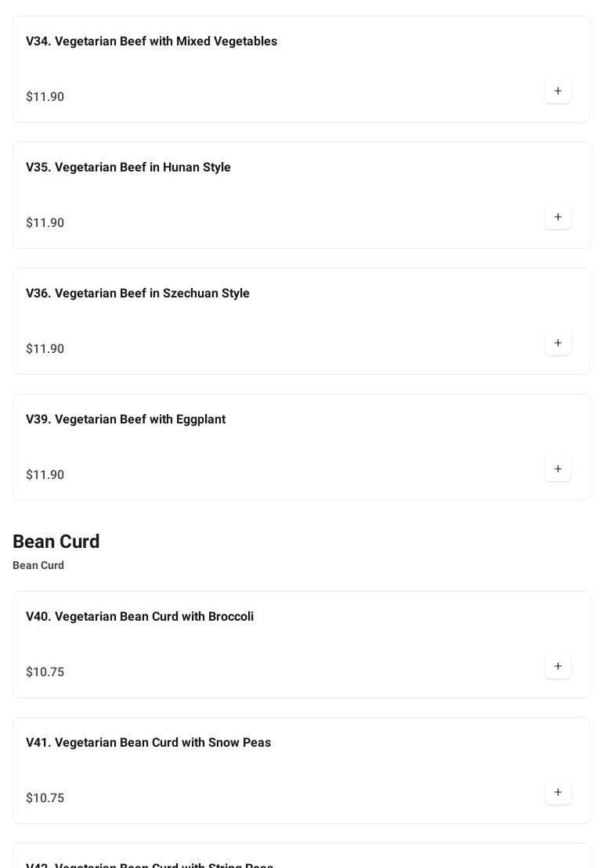Viewport: 603px width, 868px height.
Task: Open V39 Vegetarian Beef with Eggplant title
Action: [125, 420]
